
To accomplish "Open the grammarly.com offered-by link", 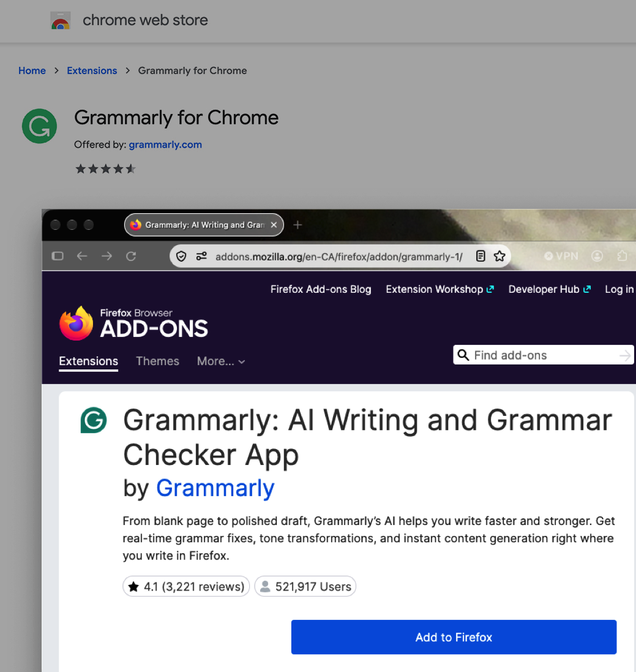I will click(x=165, y=145).
